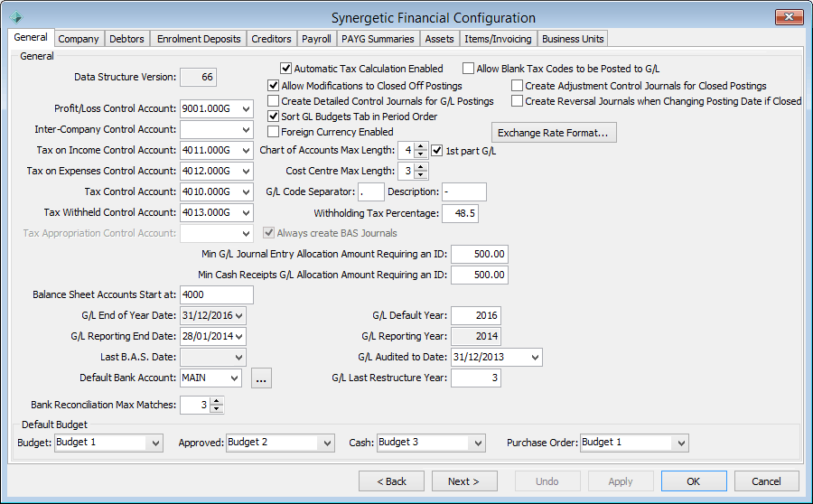The height and width of the screenshot is (504, 813).
Task: Toggle Sort GL Budgets Tab in Period Order
Action: (x=273, y=117)
